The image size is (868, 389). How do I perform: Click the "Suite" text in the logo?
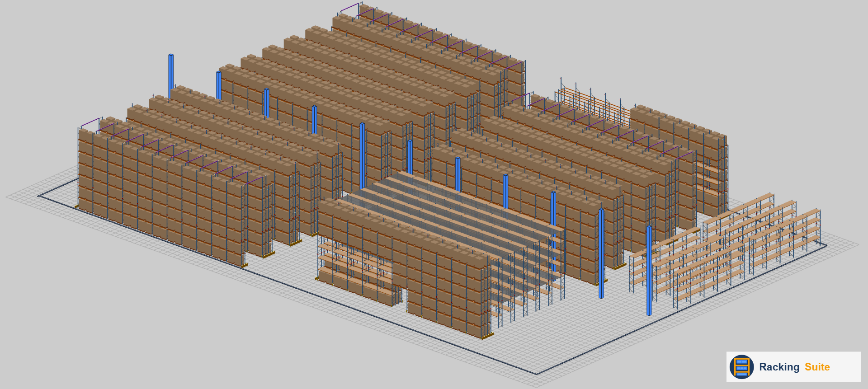(x=817, y=367)
